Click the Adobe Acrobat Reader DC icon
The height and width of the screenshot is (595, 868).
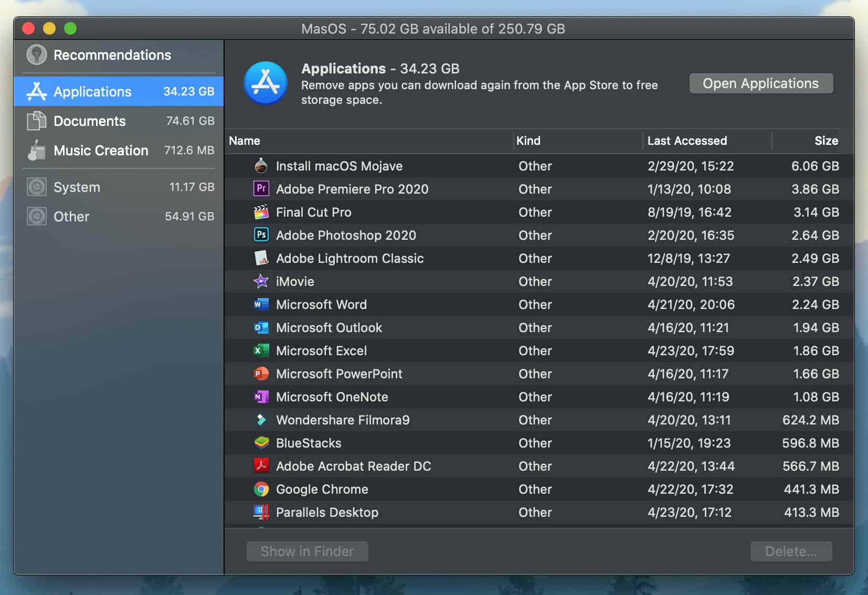point(261,465)
